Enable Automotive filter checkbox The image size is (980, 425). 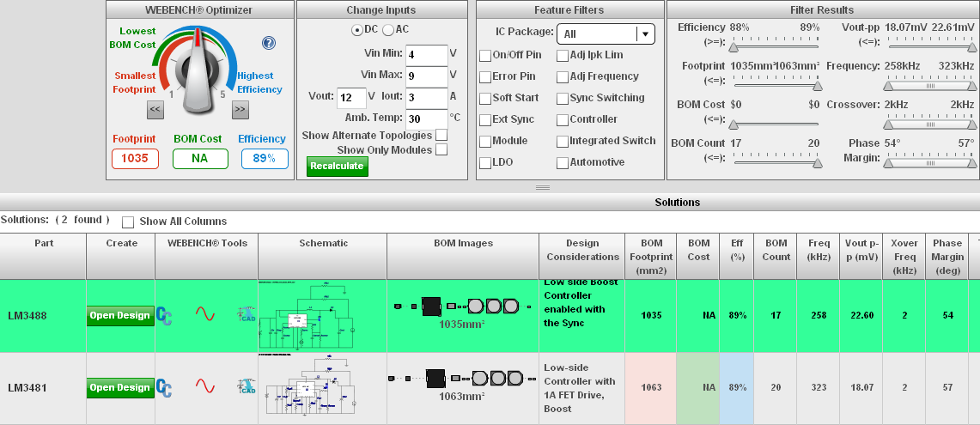coord(563,162)
